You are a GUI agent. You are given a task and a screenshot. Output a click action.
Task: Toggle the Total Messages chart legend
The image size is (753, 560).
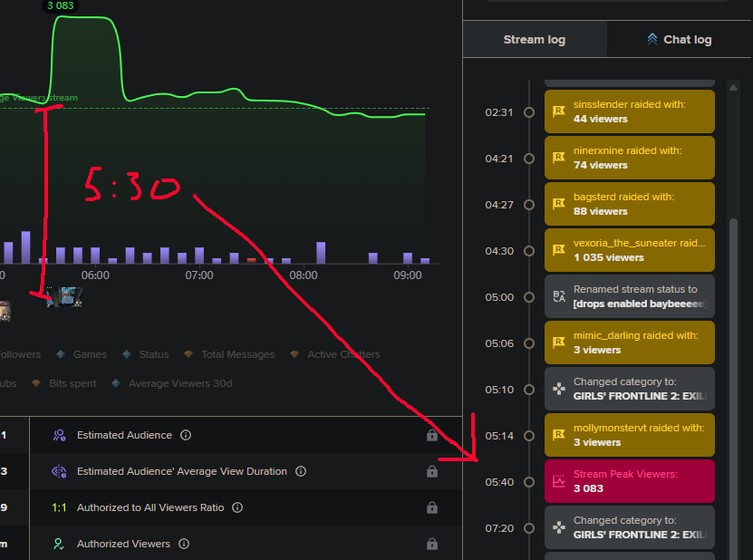[x=229, y=354]
